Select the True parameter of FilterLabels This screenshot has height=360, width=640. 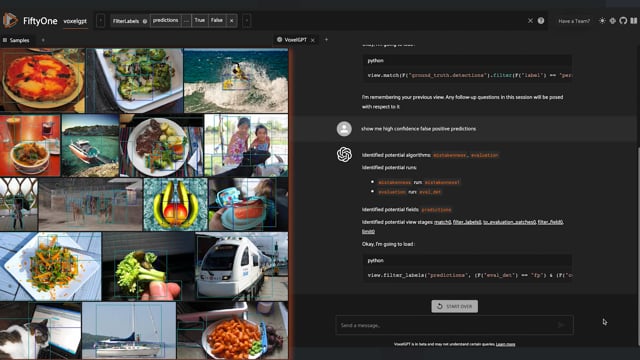200,20
